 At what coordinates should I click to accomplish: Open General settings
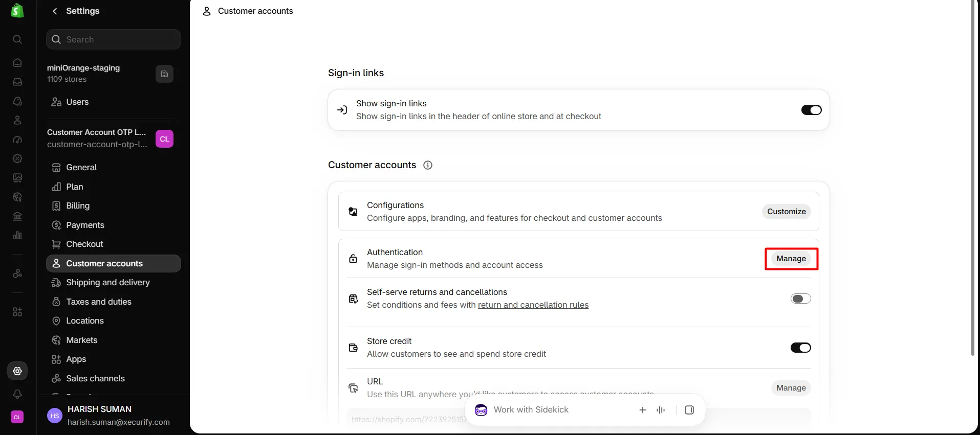click(113, 168)
